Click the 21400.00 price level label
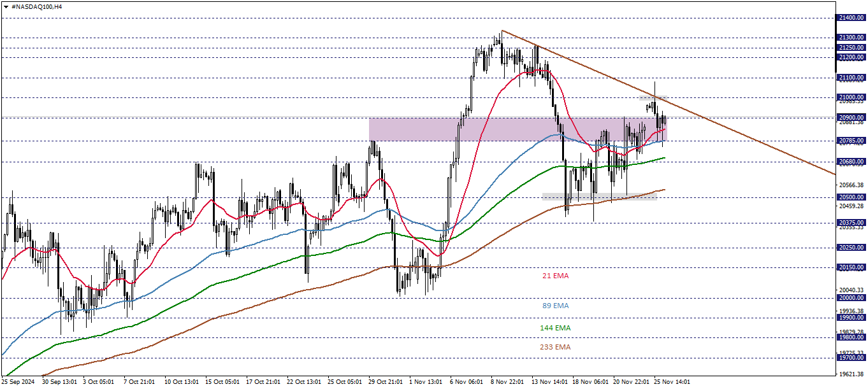868x389 pixels. point(851,18)
